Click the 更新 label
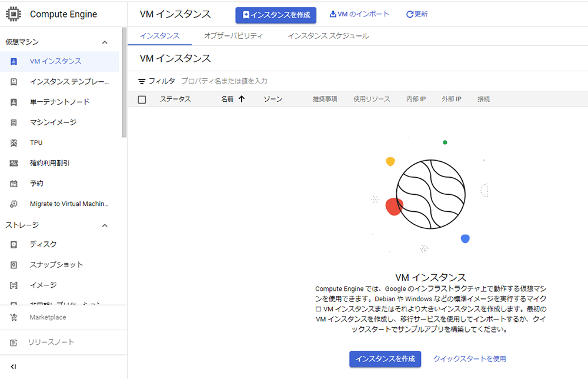588x379 pixels. pyautogui.click(x=421, y=14)
